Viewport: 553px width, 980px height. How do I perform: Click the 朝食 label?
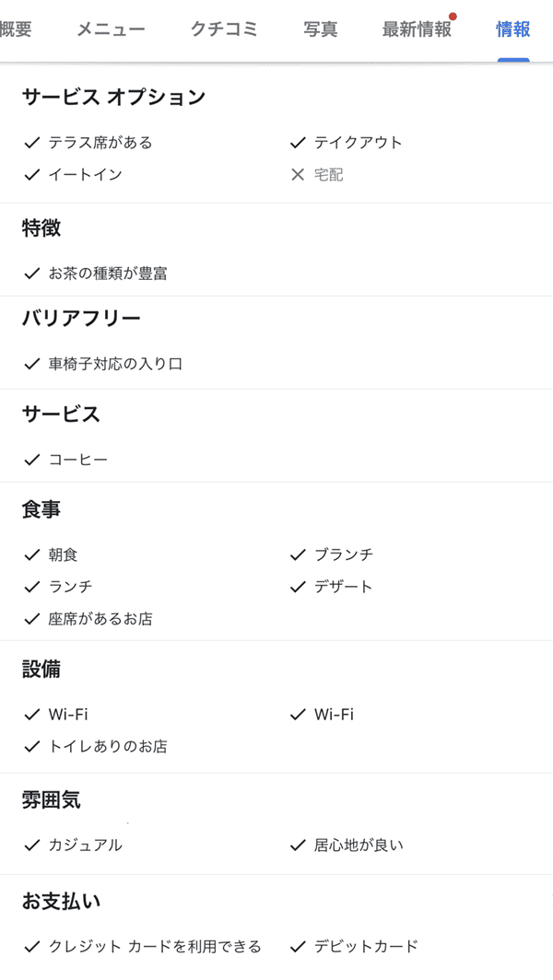coord(64,554)
